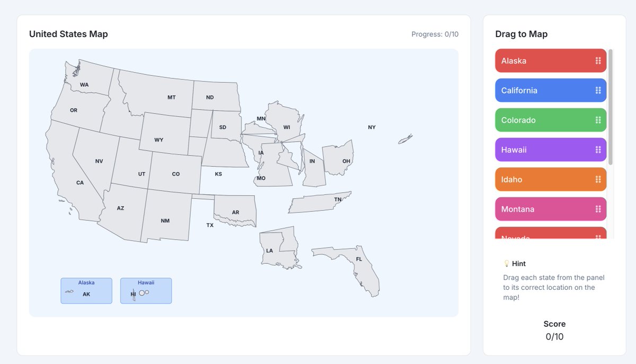The height and width of the screenshot is (364, 636).
Task: Click the Hawaii card's drag handle icon
Action: pyautogui.click(x=598, y=150)
